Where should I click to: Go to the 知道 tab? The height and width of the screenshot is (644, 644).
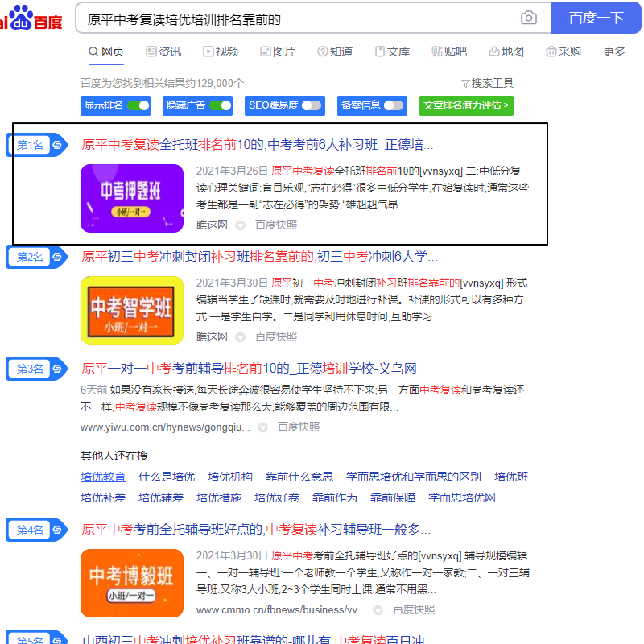(x=335, y=52)
